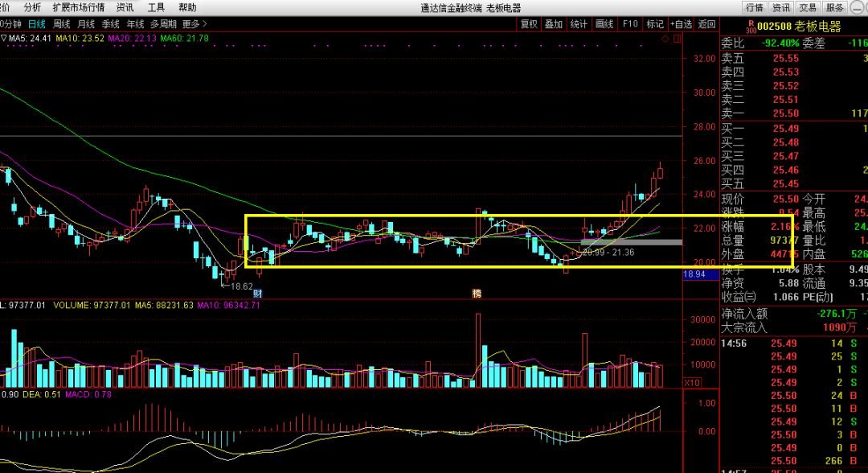Switch chart to 周线 period
Screen dimensions: 868x473
61,24
